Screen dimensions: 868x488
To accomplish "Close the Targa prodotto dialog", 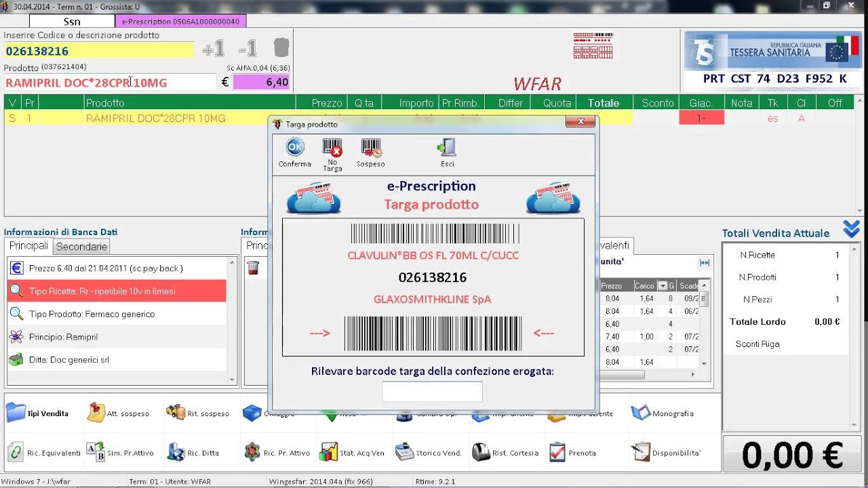I will [x=580, y=122].
